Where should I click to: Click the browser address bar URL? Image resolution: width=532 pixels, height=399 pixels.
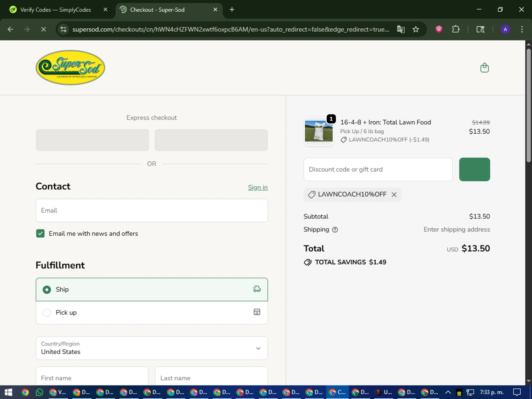pyautogui.click(x=231, y=29)
